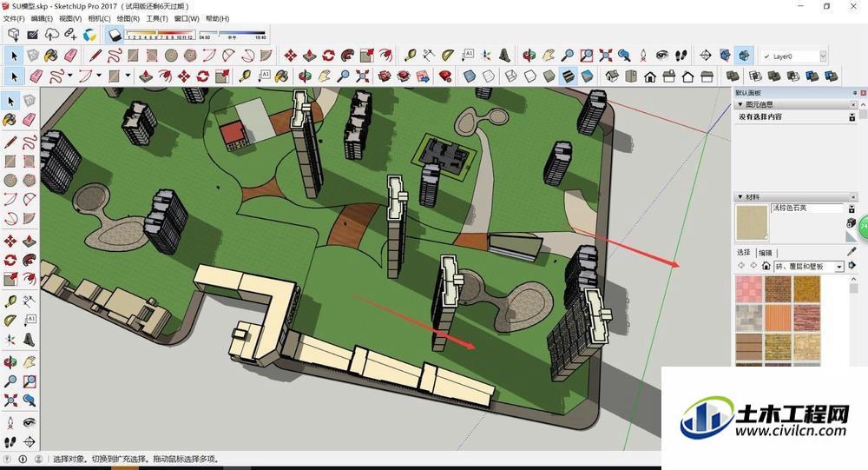Switch to Top view icon

point(630,76)
